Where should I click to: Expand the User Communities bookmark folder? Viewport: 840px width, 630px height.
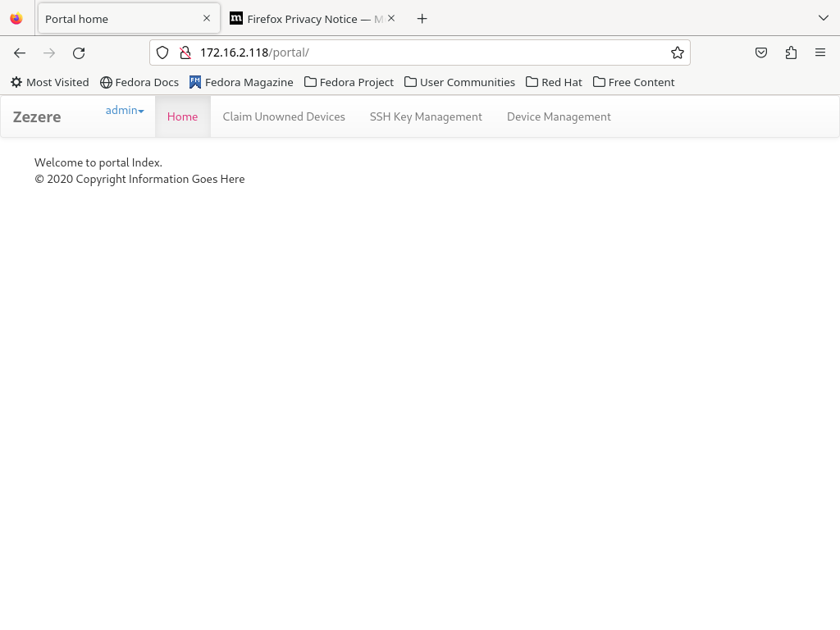459,82
